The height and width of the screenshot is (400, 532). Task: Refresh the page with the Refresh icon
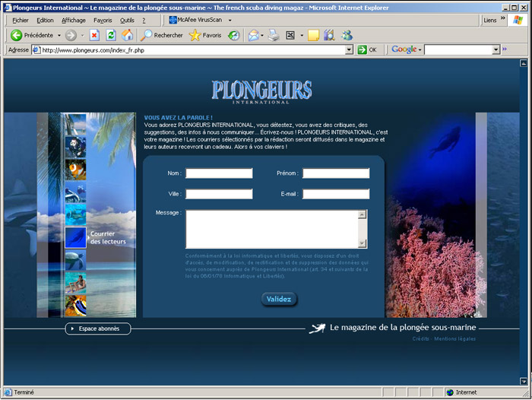[x=111, y=35]
